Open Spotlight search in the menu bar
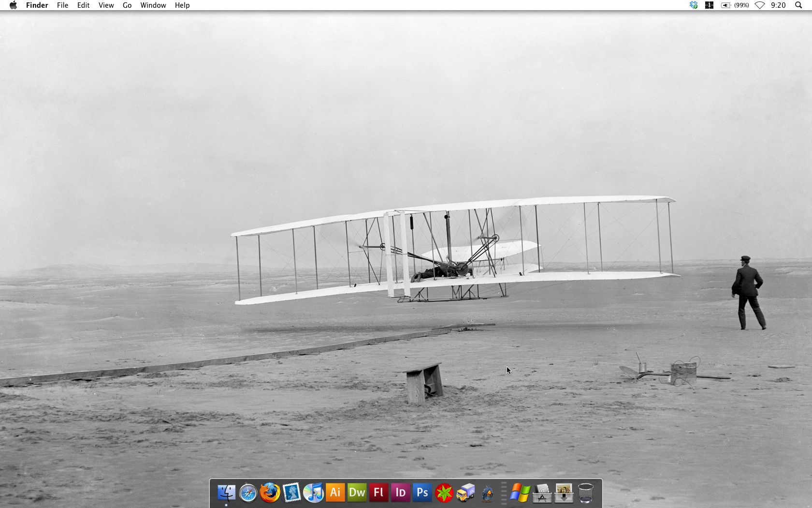The image size is (812, 508). [798, 5]
